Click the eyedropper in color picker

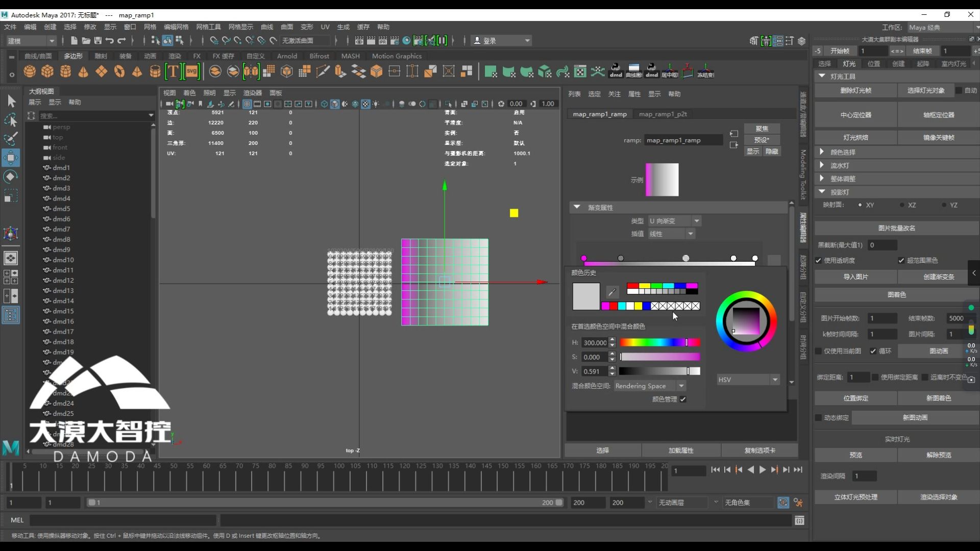(x=612, y=292)
